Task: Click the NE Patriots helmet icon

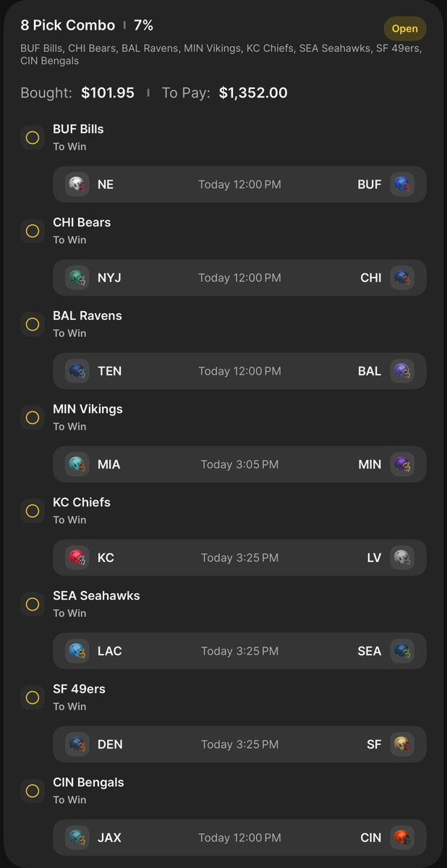Action: coord(77,184)
